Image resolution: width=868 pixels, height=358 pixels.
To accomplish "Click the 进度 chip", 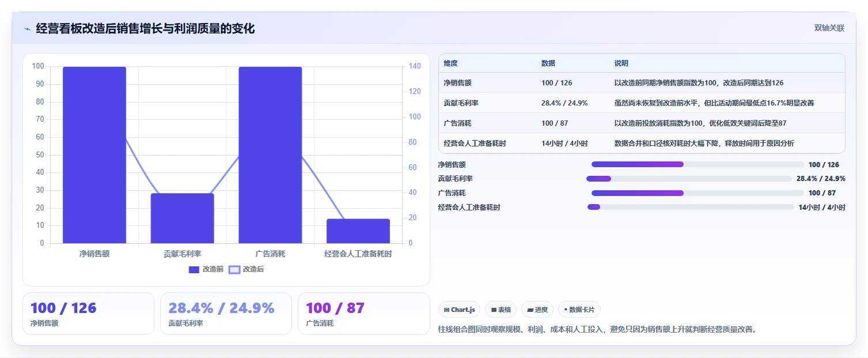I will coord(537,310).
